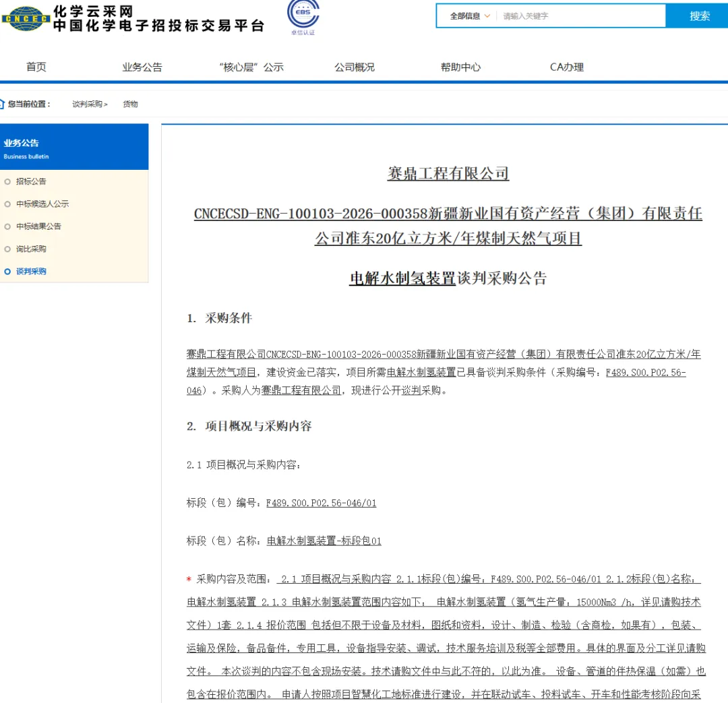
Task: Click the dropdown chevron next to 全部信息
Action: 487,16
